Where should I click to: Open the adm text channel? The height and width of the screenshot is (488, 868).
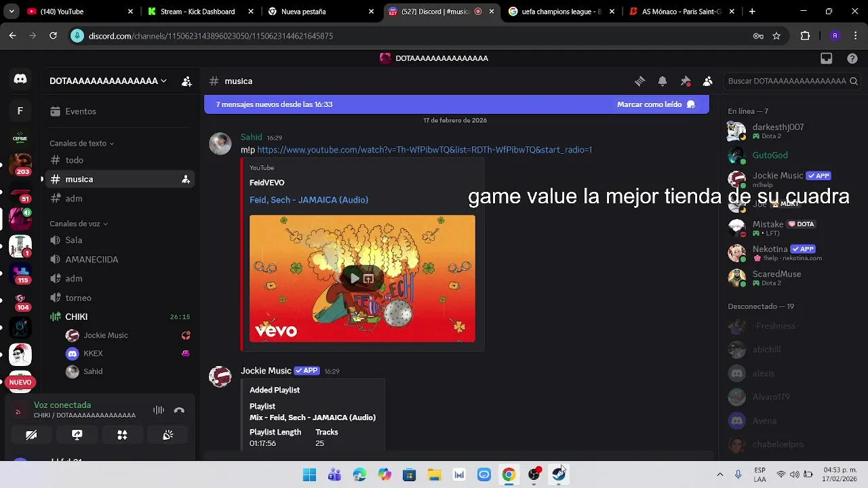(119, 199)
